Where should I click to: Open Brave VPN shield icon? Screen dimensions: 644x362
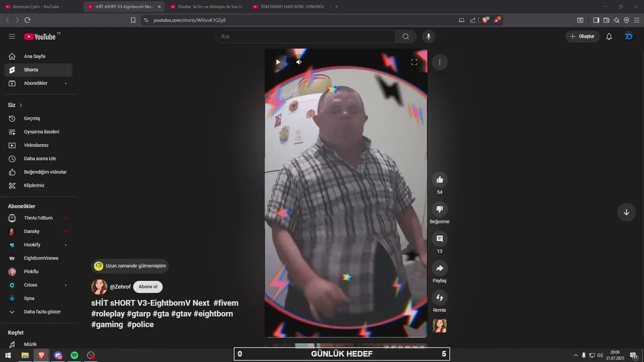[x=626, y=20]
